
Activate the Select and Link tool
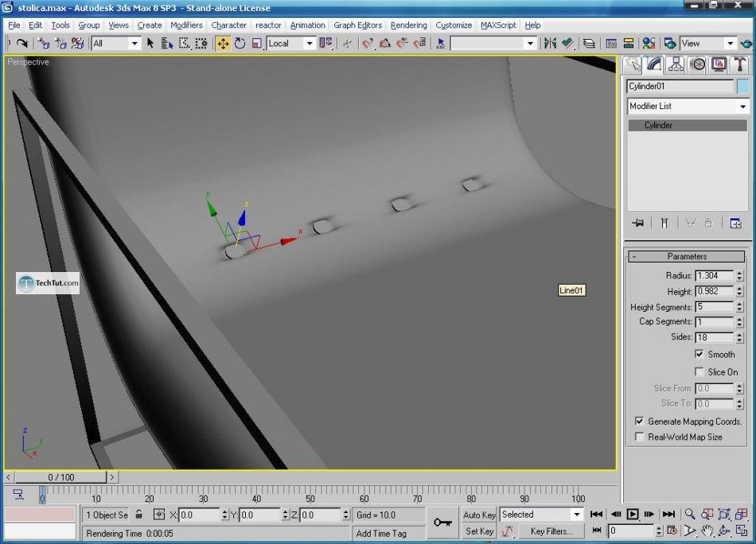coord(44,44)
